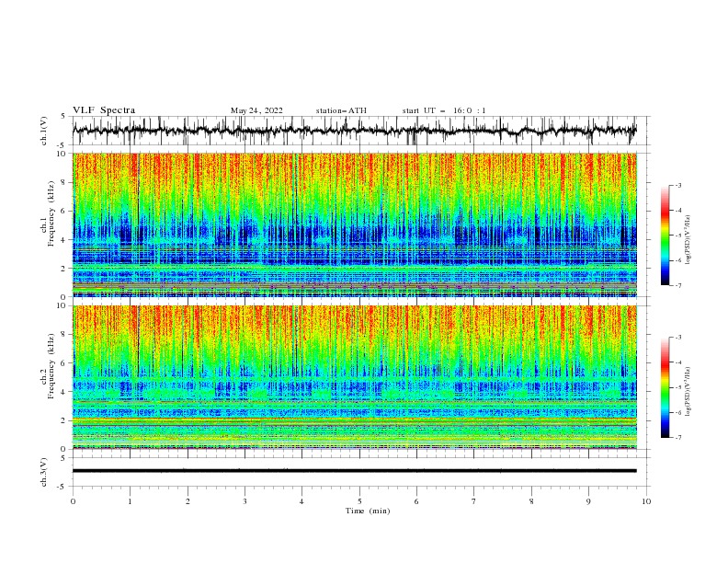The image size is (728, 563).
Task: Click the ch.3(V) axis "-5" tick label
Action: click(x=62, y=487)
